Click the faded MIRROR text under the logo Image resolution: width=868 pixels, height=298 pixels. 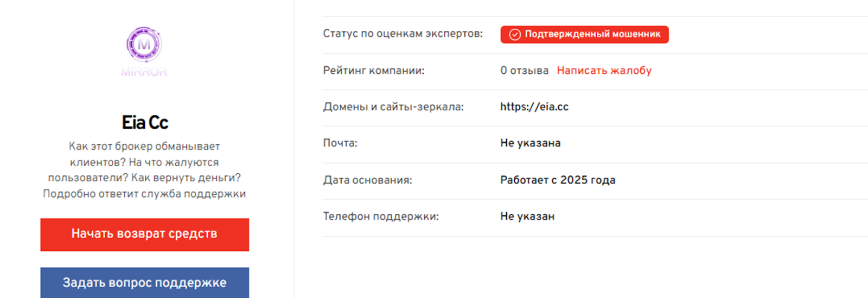click(x=144, y=72)
